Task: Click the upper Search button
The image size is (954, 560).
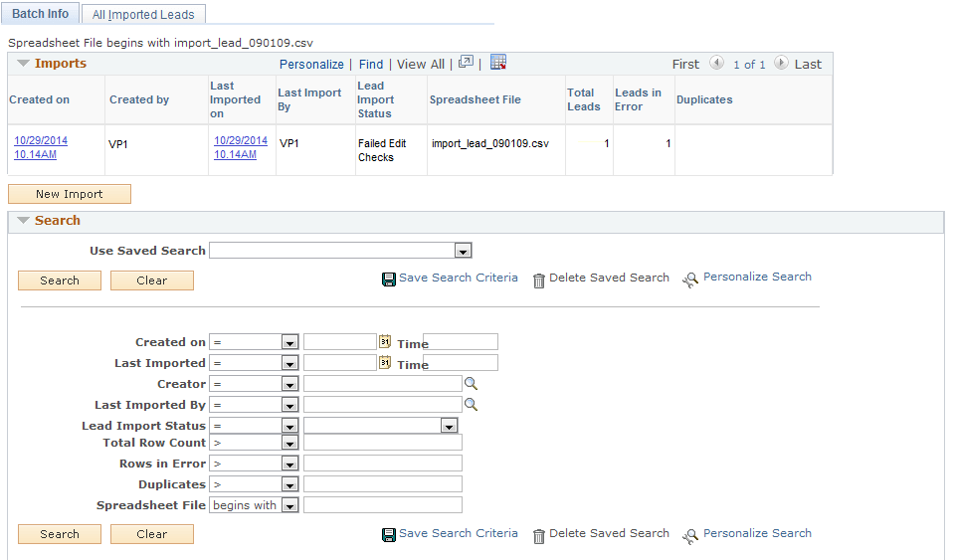Action: point(60,280)
